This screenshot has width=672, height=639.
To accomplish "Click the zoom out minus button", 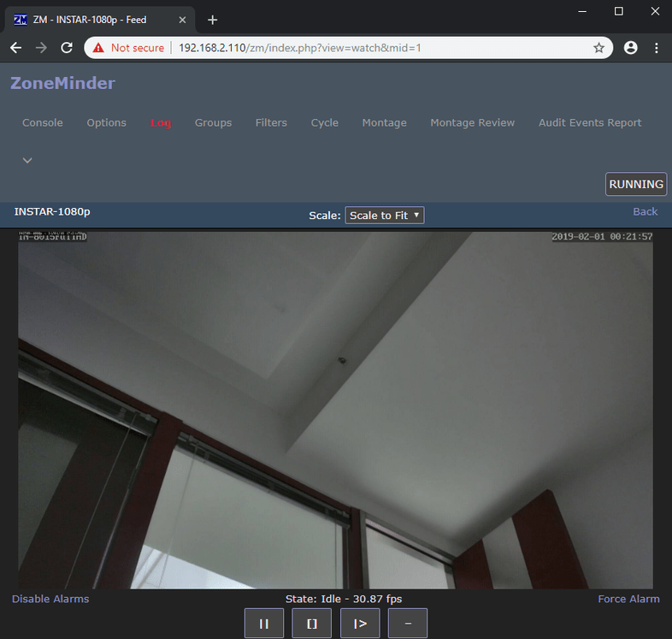I will [x=408, y=624].
